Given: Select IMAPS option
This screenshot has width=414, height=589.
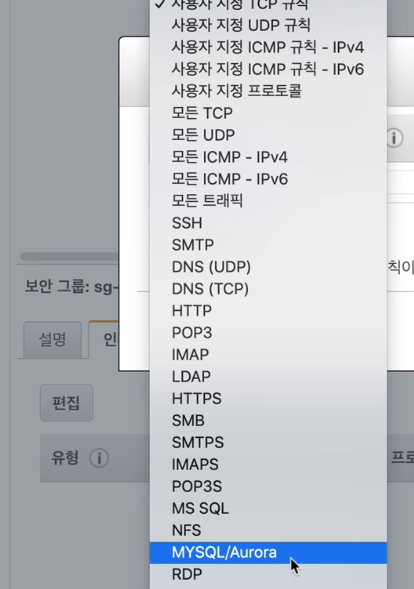Looking at the screenshot, I should click(268, 464).
